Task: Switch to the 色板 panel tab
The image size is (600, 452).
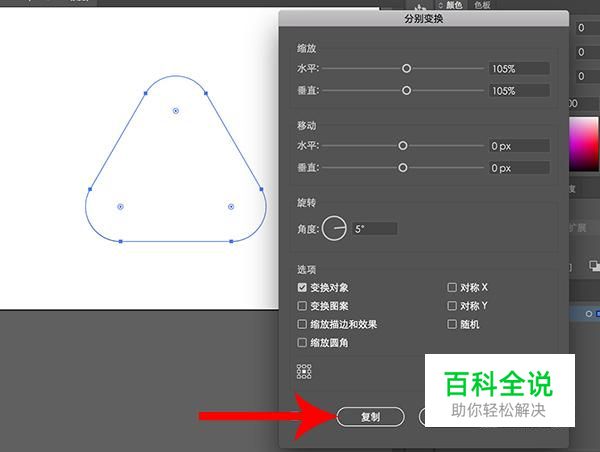Action: point(482,5)
